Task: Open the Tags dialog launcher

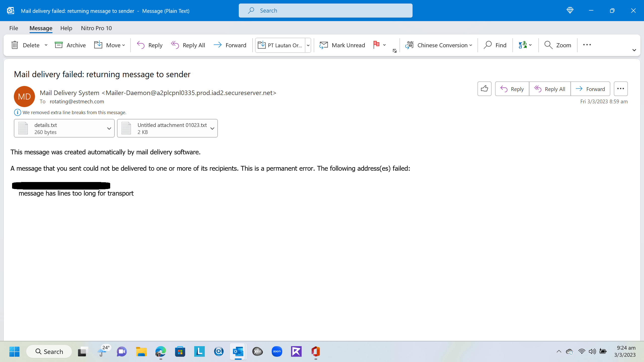Action: point(395,51)
